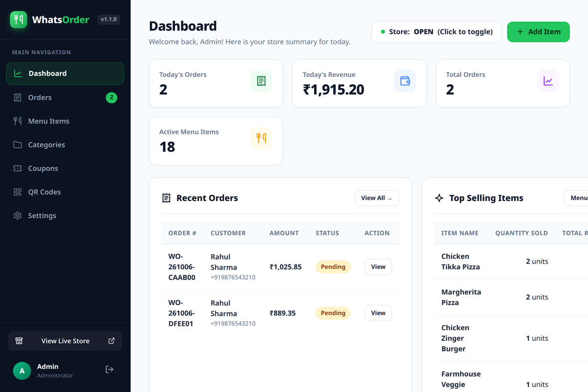Click the CUSTOMER column header

tap(228, 233)
